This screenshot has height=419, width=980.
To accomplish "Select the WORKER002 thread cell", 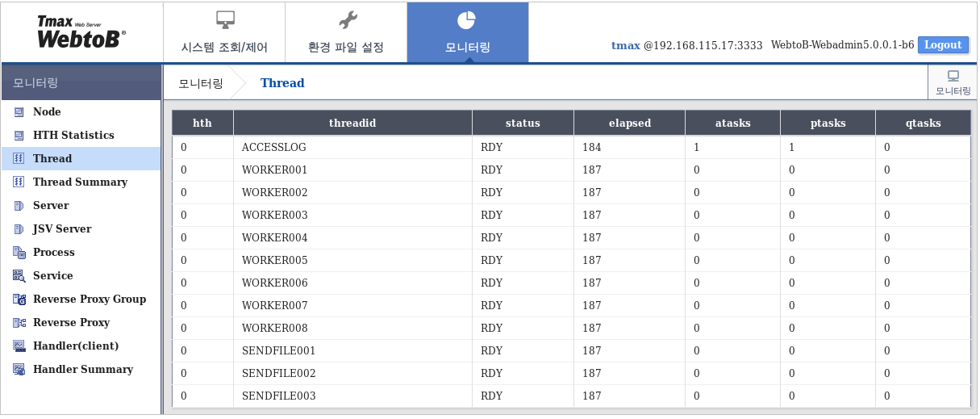I will (x=352, y=193).
